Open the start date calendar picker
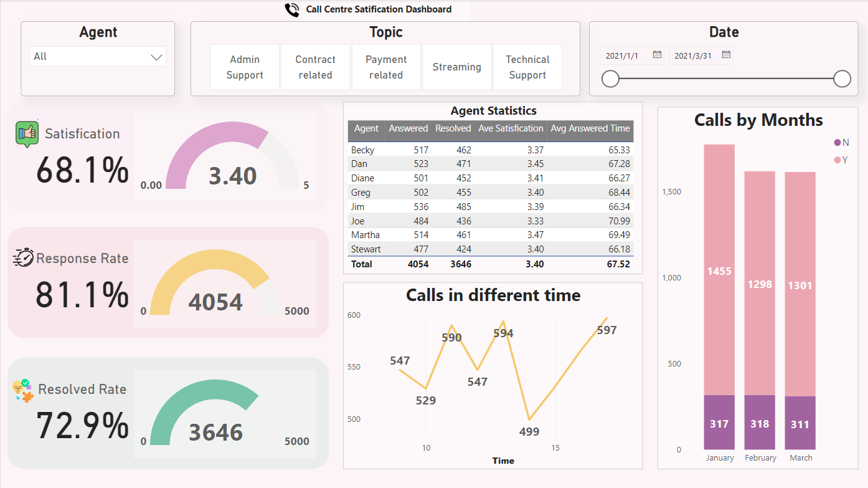 click(657, 55)
